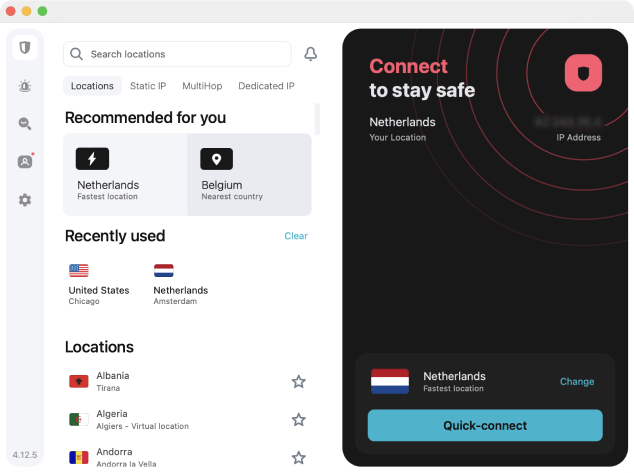Viewport: 634px width, 473px height.
Task: Select Netherlands fastest location card
Action: [x=125, y=175]
